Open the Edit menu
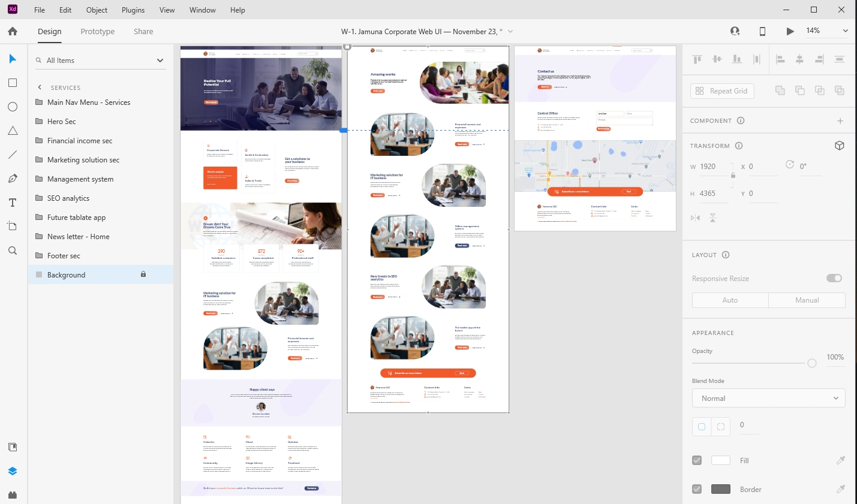The height and width of the screenshot is (504, 857). (65, 10)
